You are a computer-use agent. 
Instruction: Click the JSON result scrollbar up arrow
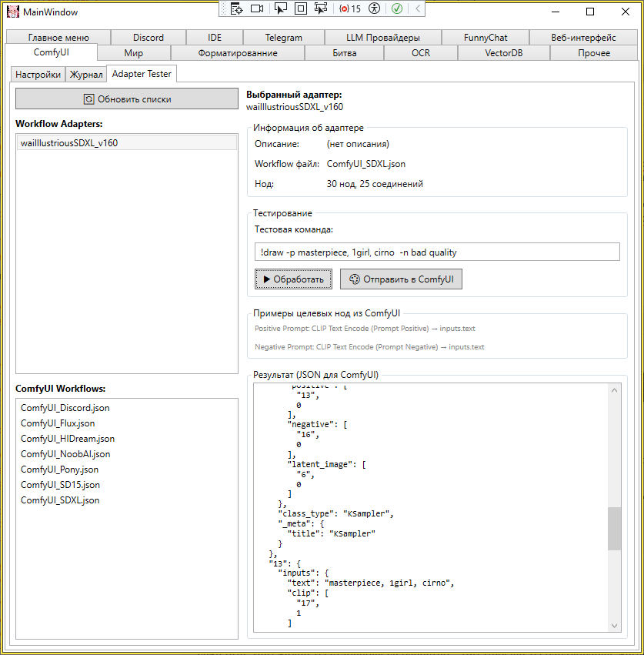pos(614,390)
